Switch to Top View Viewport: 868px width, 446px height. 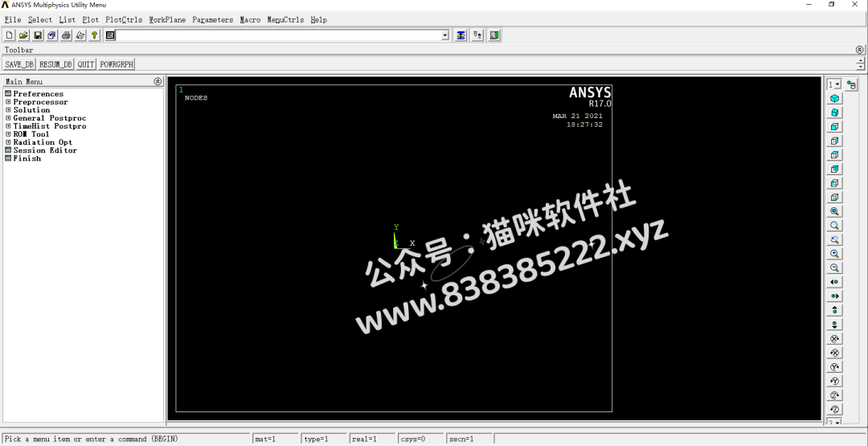(x=835, y=155)
